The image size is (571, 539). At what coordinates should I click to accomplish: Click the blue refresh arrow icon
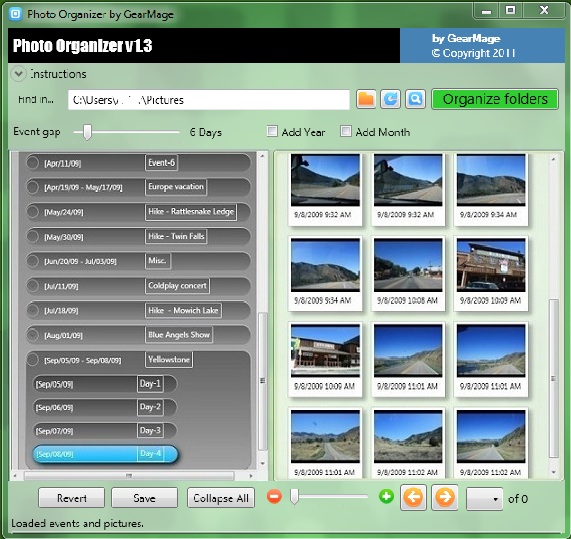tap(390, 99)
